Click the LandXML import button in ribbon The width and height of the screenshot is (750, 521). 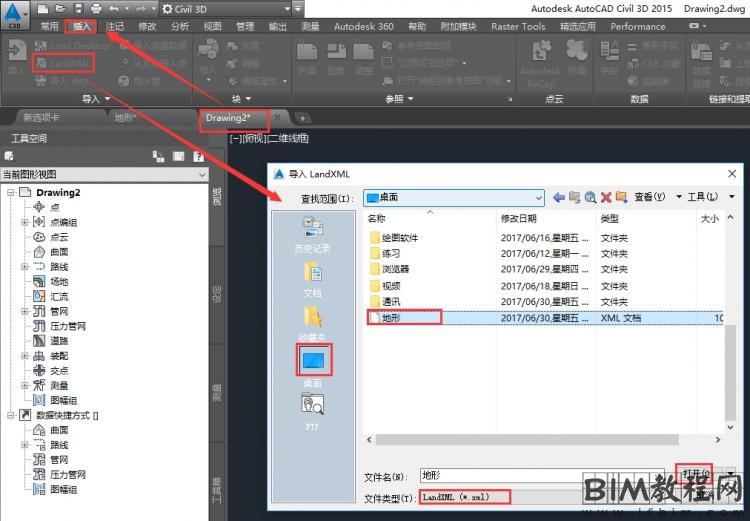click(63, 63)
